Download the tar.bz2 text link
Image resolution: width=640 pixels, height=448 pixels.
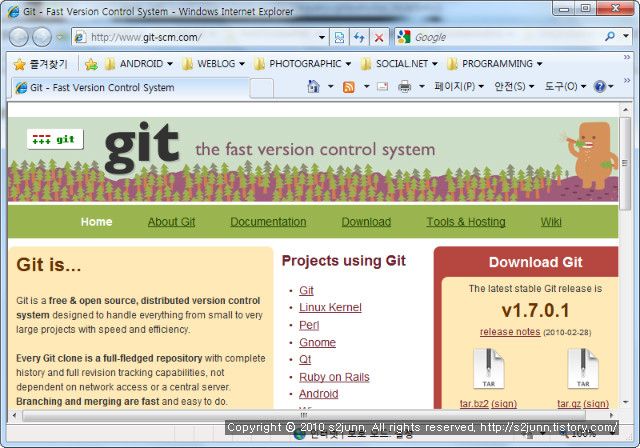(474, 404)
